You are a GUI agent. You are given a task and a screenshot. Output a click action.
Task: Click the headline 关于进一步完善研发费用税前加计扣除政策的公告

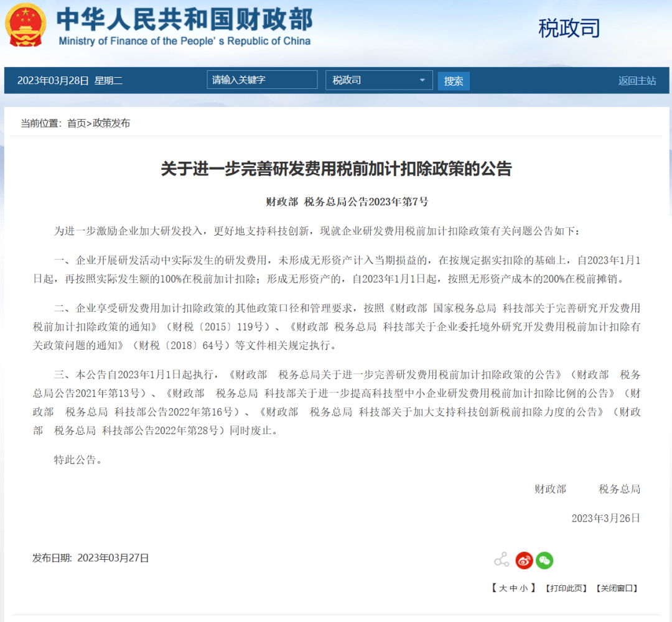coord(337,169)
